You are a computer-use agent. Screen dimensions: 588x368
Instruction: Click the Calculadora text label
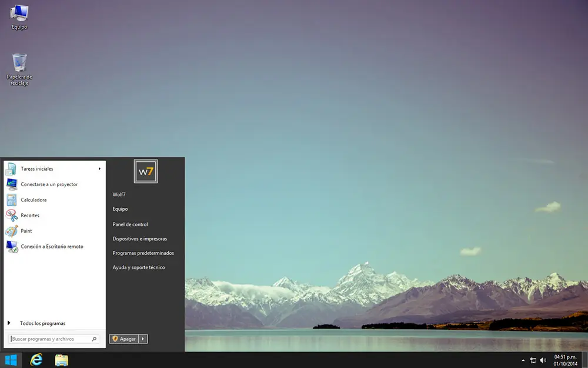coord(34,200)
